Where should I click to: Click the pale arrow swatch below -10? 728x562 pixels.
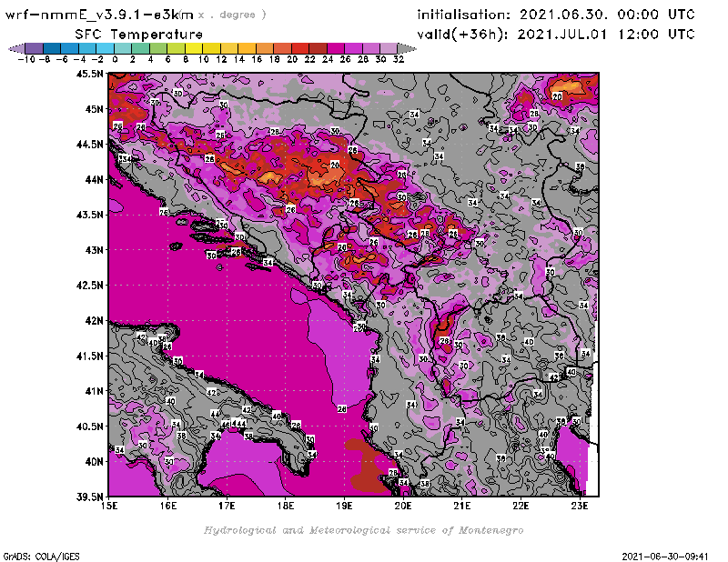tap(17, 48)
